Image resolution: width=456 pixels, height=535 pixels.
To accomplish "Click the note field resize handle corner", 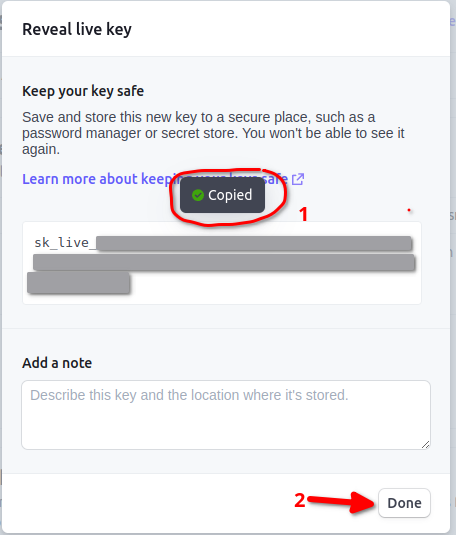I will 425,444.
